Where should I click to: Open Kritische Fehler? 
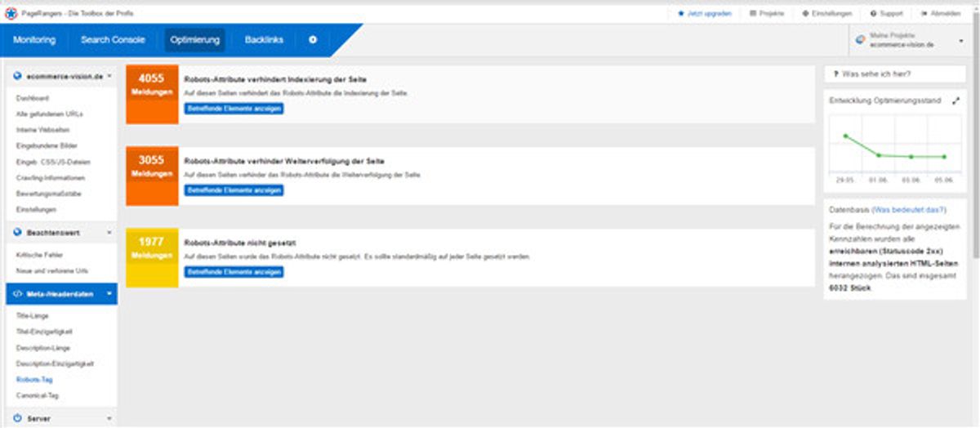click(39, 256)
